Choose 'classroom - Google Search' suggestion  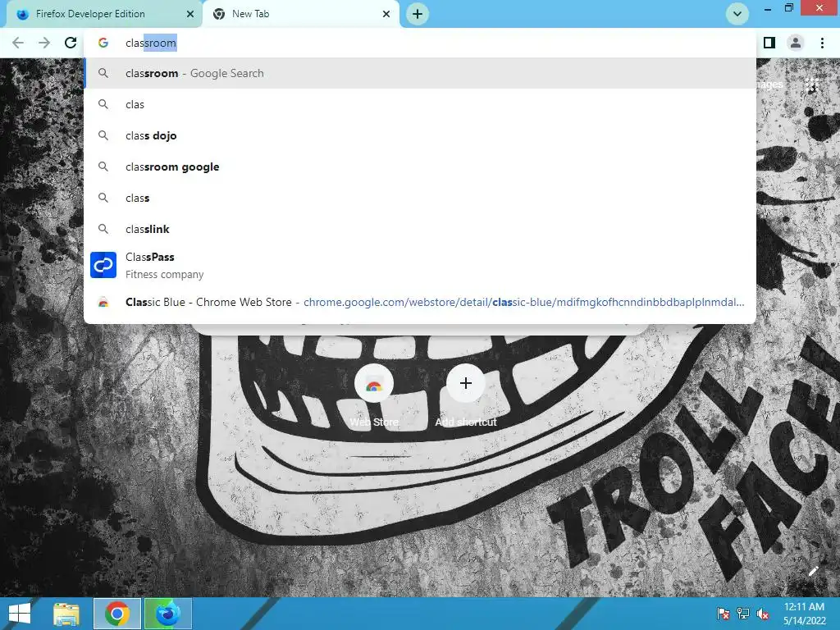click(420, 73)
